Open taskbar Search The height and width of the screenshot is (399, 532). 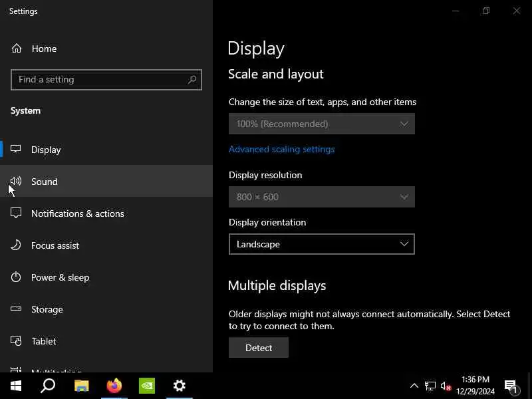[48, 386]
